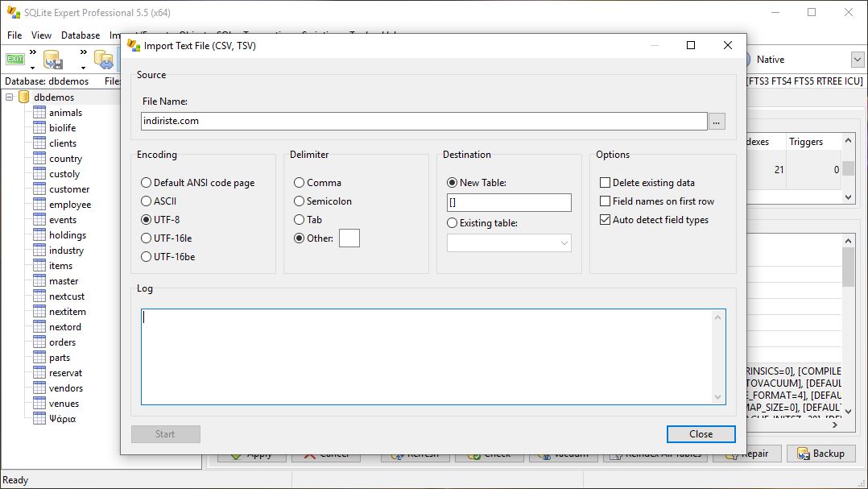
Task: Open the Existing table dropdown
Action: click(564, 243)
